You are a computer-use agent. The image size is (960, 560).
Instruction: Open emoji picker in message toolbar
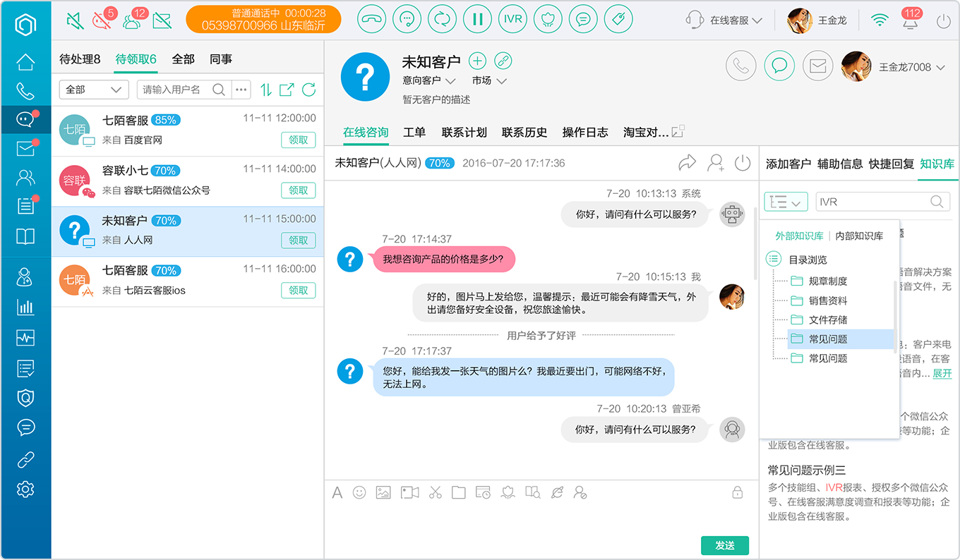pos(359,492)
